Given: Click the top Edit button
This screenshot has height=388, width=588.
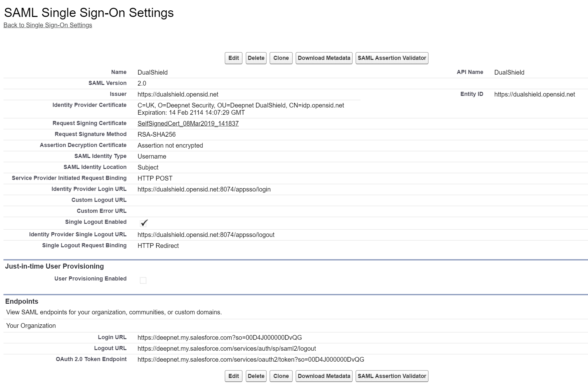Looking at the screenshot, I should point(233,58).
